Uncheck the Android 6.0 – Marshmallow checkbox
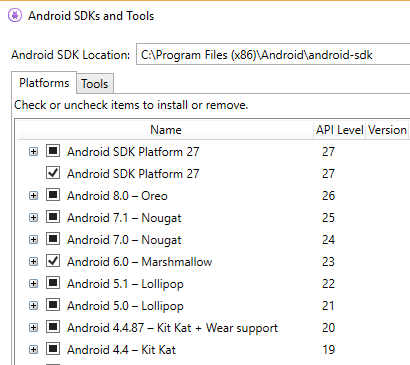Screen dimensions: 410x365 (x=53, y=261)
